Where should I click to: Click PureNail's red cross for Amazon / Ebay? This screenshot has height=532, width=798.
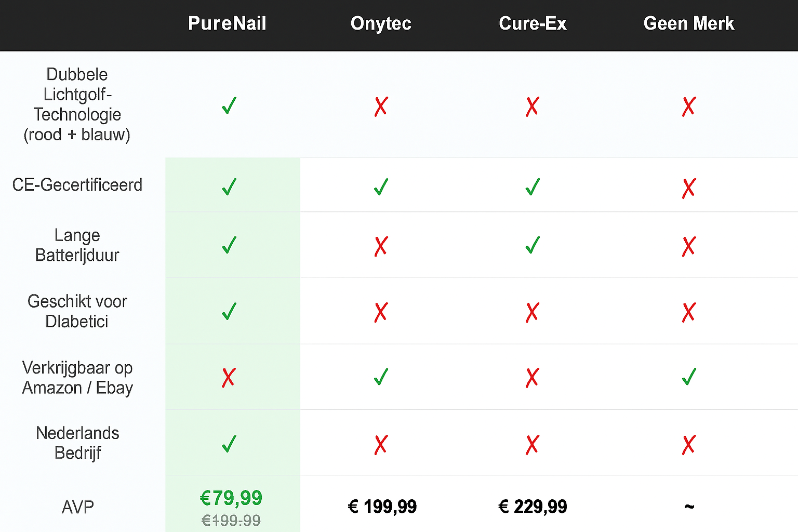pos(229,377)
